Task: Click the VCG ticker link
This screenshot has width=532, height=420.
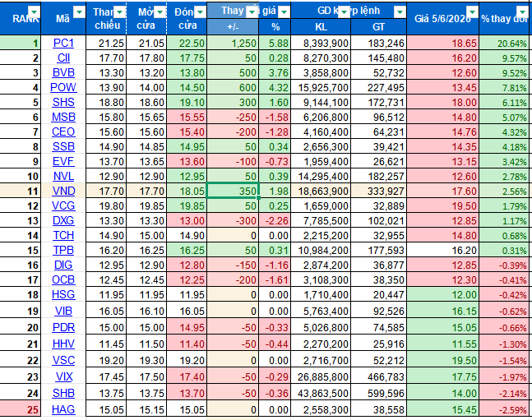Action: click(x=63, y=205)
